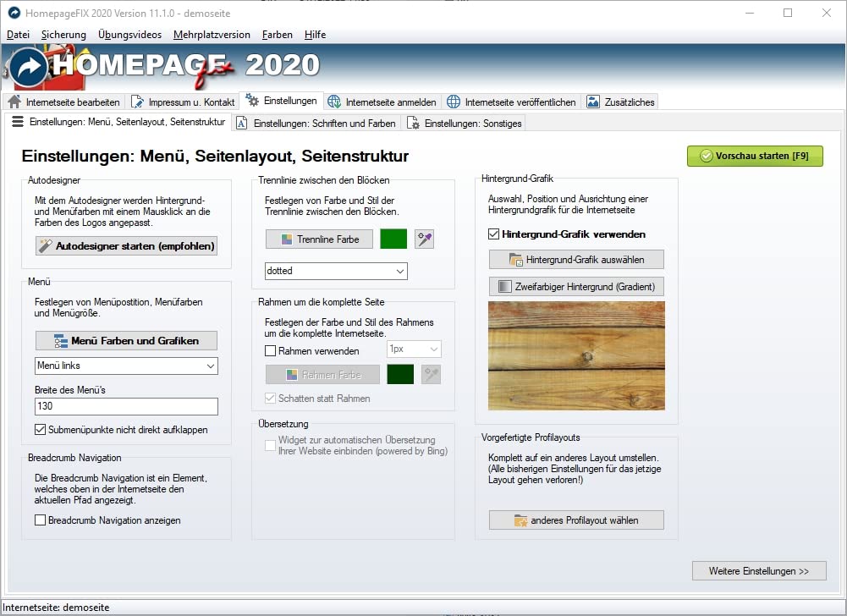Open the Datei menu

pyautogui.click(x=18, y=35)
